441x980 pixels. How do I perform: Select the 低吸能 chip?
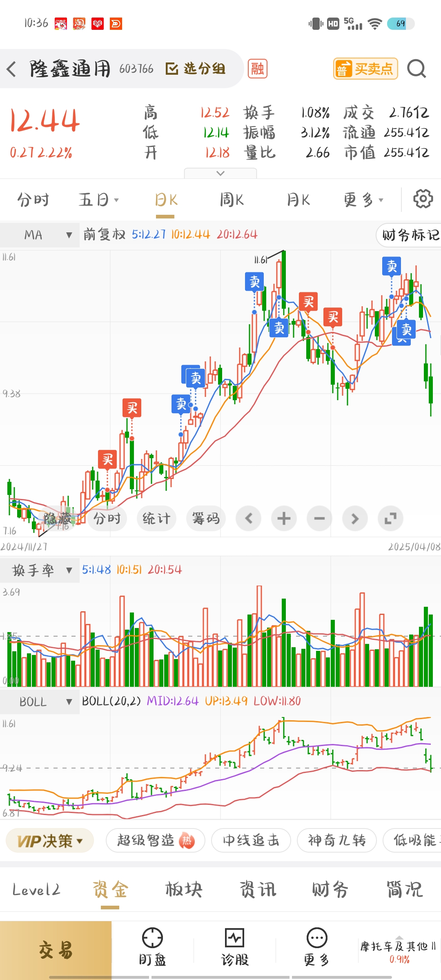coord(412,841)
